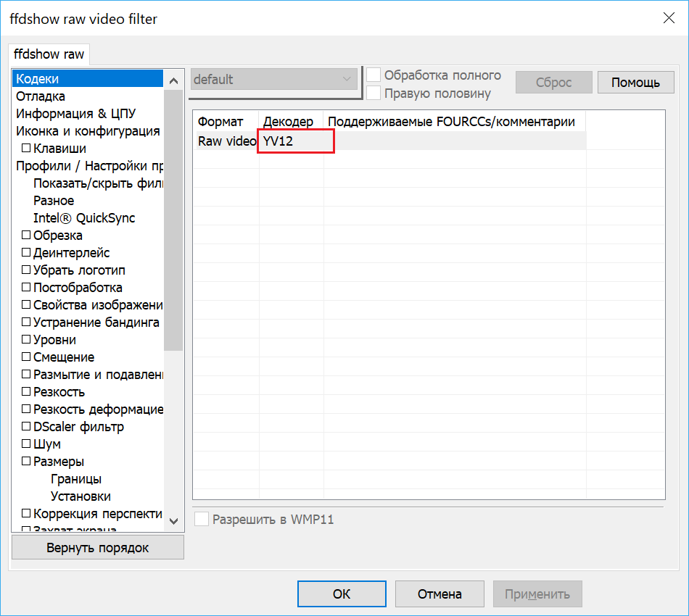Toggle the Деинтерлейс checkbox

pyautogui.click(x=26, y=253)
